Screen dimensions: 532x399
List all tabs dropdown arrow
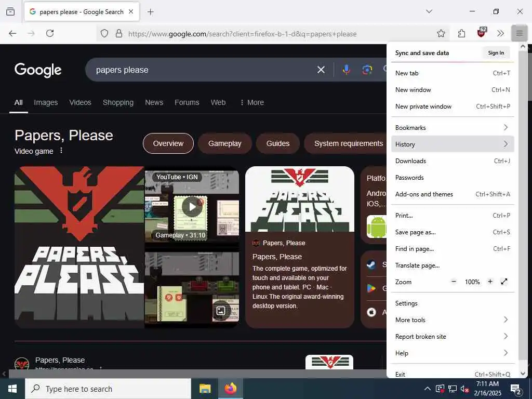[x=429, y=11]
